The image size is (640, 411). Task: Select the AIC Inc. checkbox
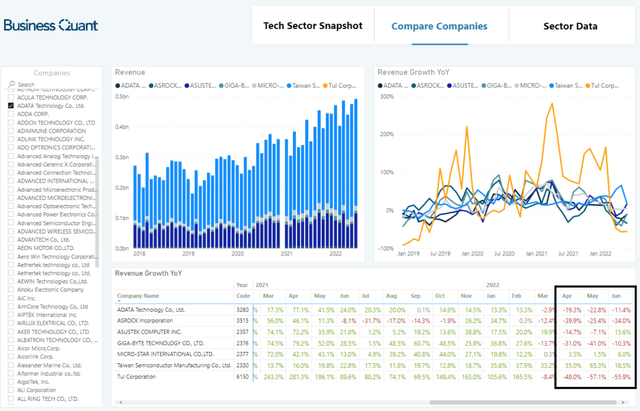point(11,298)
